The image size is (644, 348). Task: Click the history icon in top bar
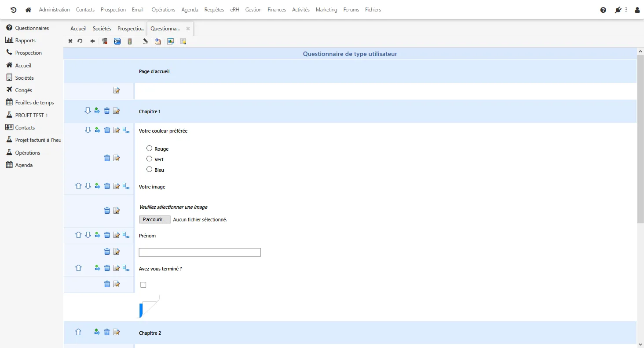click(x=13, y=10)
